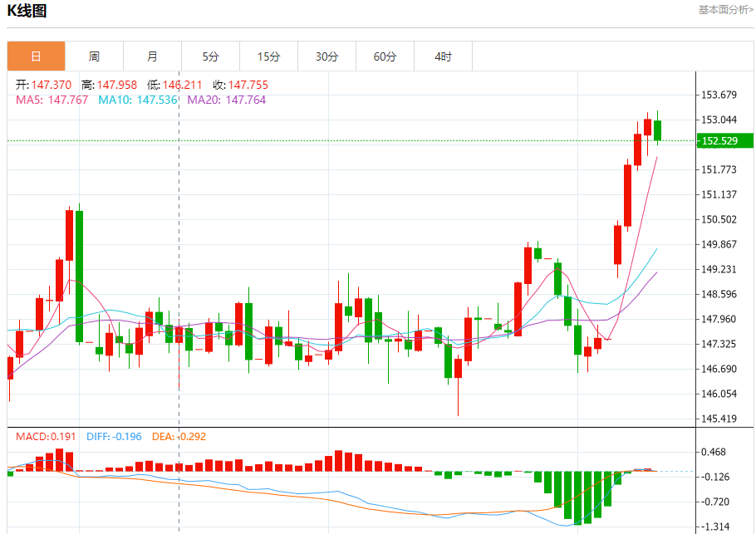
Task: Click the 151.137 price axis label
Action: [x=719, y=194]
